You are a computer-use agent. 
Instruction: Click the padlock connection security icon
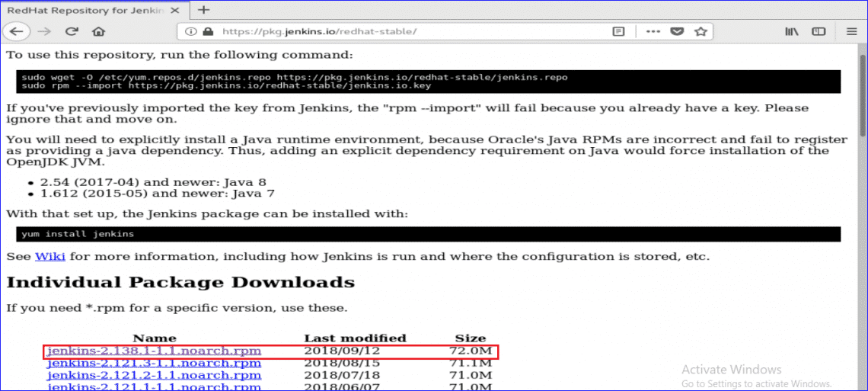(x=208, y=31)
